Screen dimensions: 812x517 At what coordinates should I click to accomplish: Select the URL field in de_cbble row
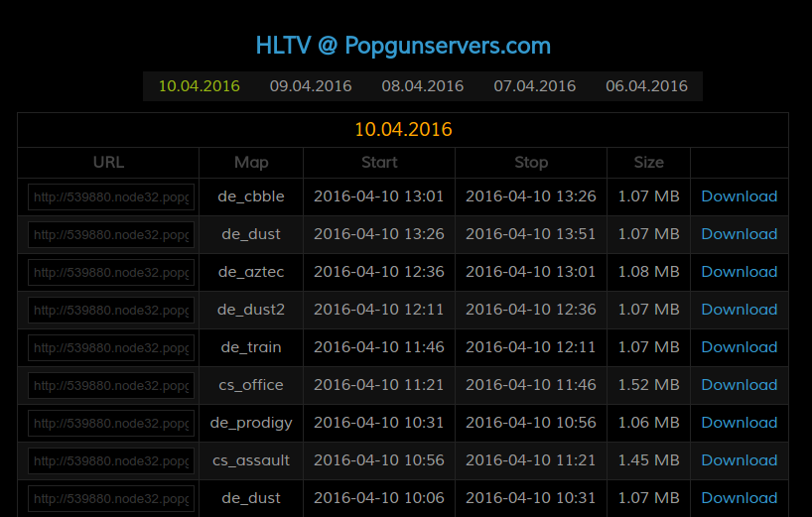coord(111,197)
